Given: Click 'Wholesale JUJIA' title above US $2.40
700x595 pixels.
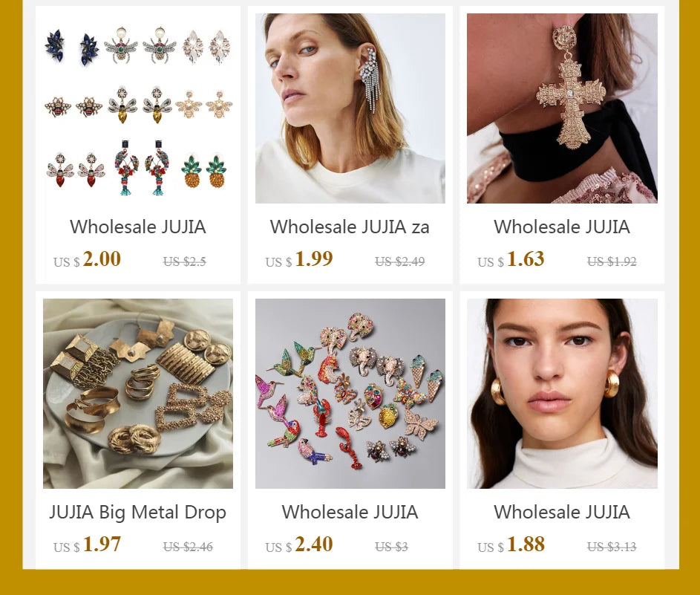Looking at the screenshot, I should coord(350,512).
